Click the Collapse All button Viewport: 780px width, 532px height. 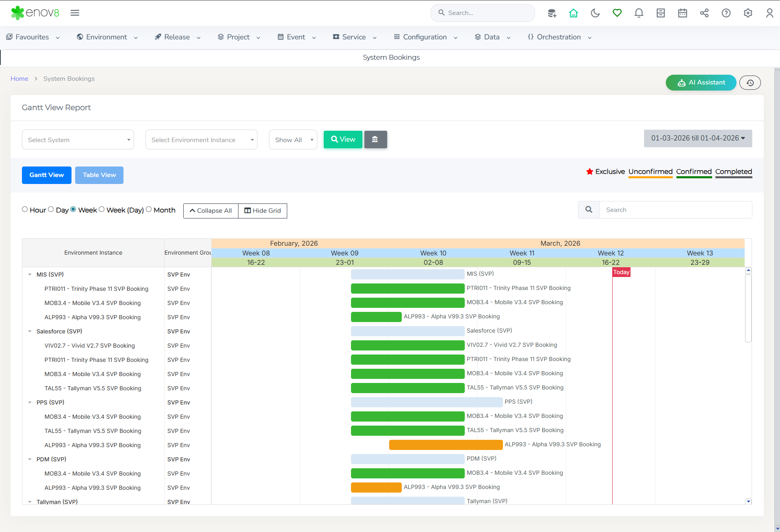pos(210,211)
